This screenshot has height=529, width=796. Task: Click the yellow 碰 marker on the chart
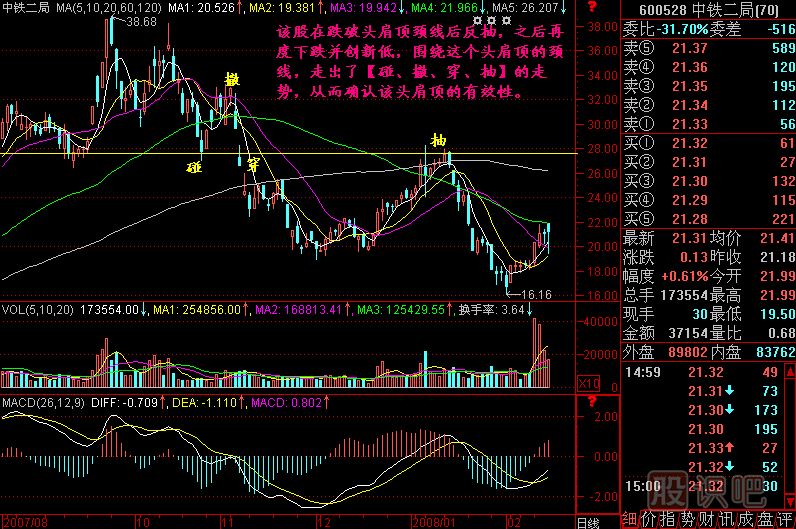194,168
